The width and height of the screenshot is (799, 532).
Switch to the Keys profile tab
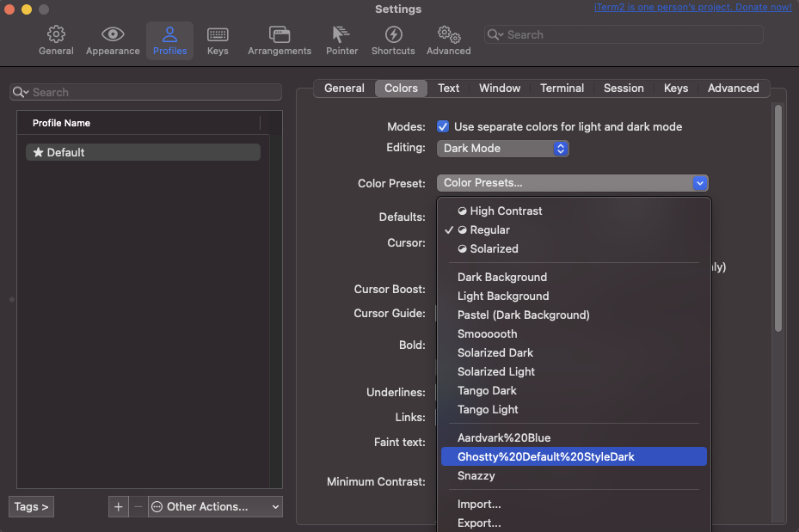coord(676,88)
